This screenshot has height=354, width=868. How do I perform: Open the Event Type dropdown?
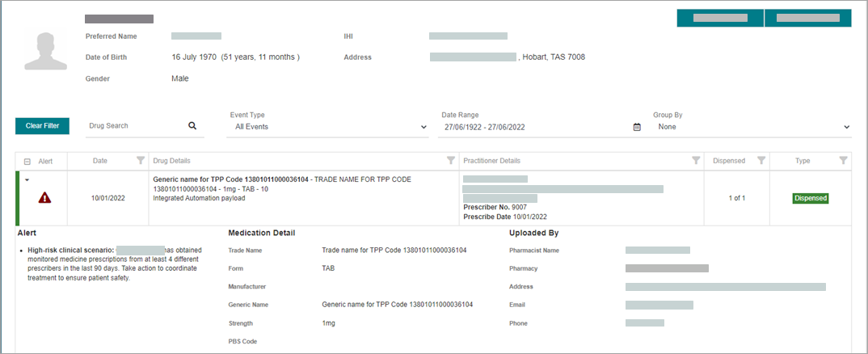pos(327,127)
